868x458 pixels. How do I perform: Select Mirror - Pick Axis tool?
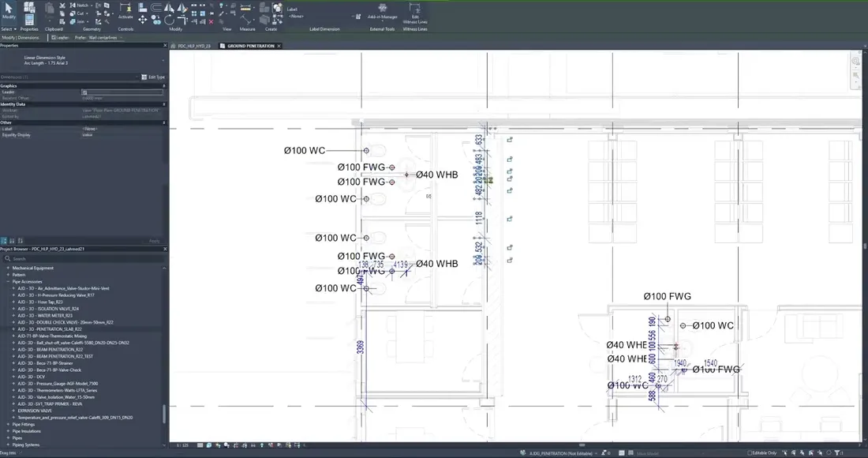point(169,7)
